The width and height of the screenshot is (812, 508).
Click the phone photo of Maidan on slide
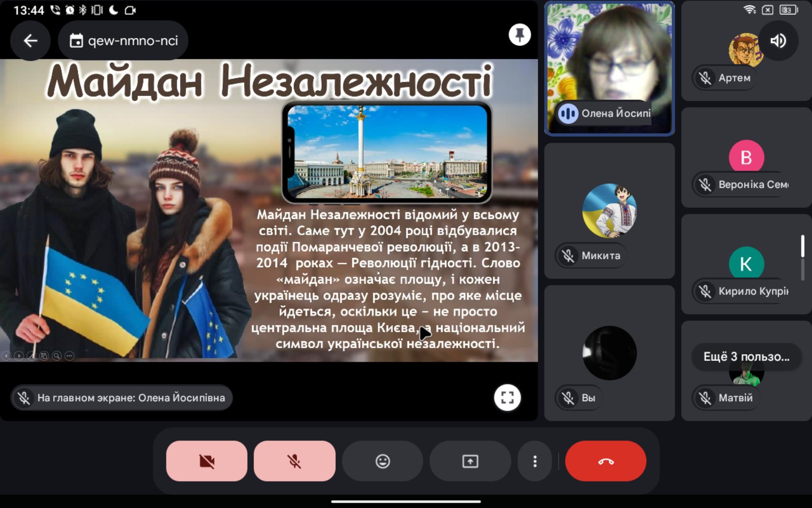click(x=387, y=152)
